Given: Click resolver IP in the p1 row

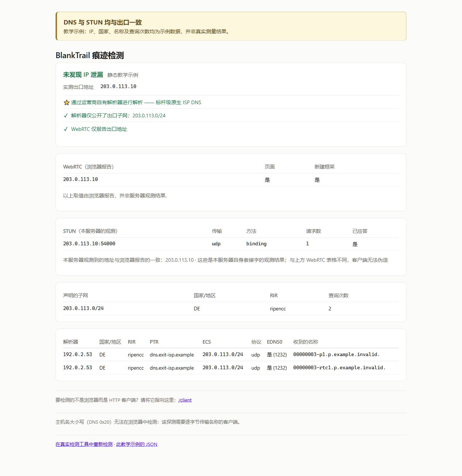Looking at the screenshot, I should (x=77, y=355).
